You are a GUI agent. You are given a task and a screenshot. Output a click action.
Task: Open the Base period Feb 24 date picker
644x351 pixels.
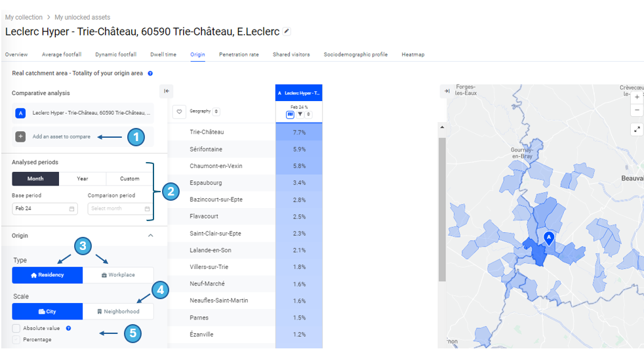click(x=45, y=209)
